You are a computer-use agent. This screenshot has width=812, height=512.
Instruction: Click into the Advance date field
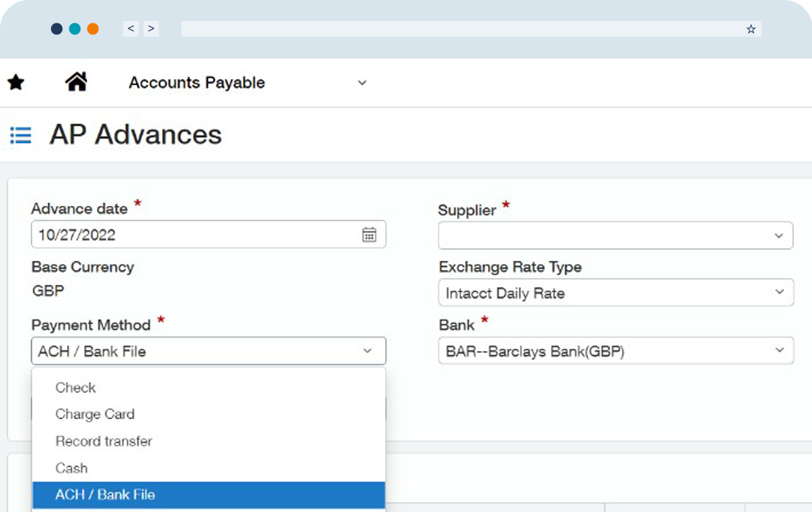pyautogui.click(x=188, y=235)
